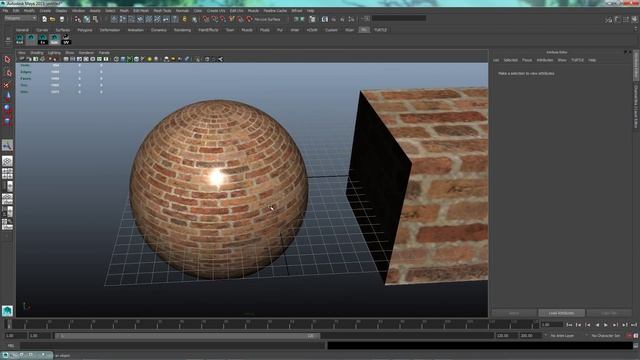Open a scene using folder icon
This screenshot has height=360, width=640.
[53, 19]
